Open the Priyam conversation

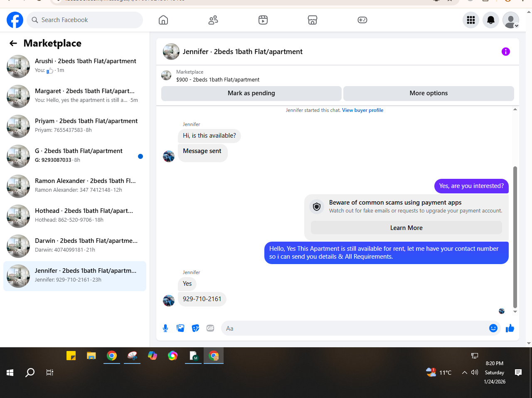(x=75, y=126)
